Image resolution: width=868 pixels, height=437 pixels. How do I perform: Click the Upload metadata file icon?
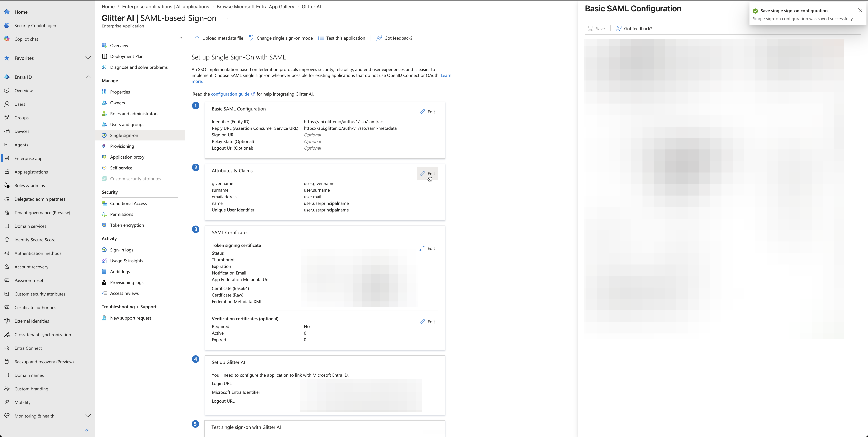tap(197, 38)
